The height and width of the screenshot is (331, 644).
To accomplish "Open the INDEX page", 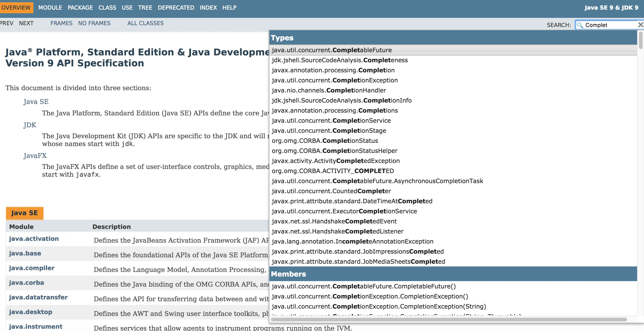I will 208,8.
